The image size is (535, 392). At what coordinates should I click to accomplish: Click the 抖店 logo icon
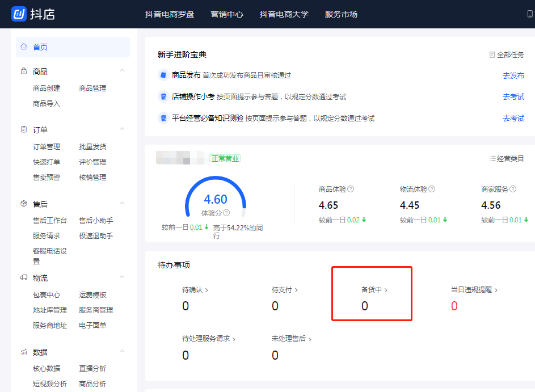(19, 14)
